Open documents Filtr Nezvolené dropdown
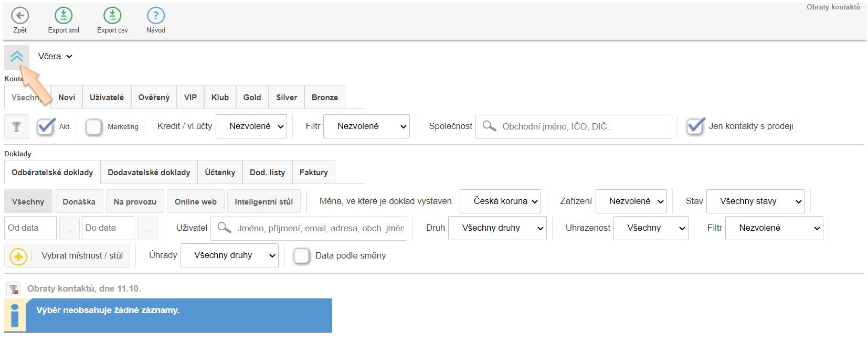The image size is (868, 344). pyautogui.click(x=774, y=228)
